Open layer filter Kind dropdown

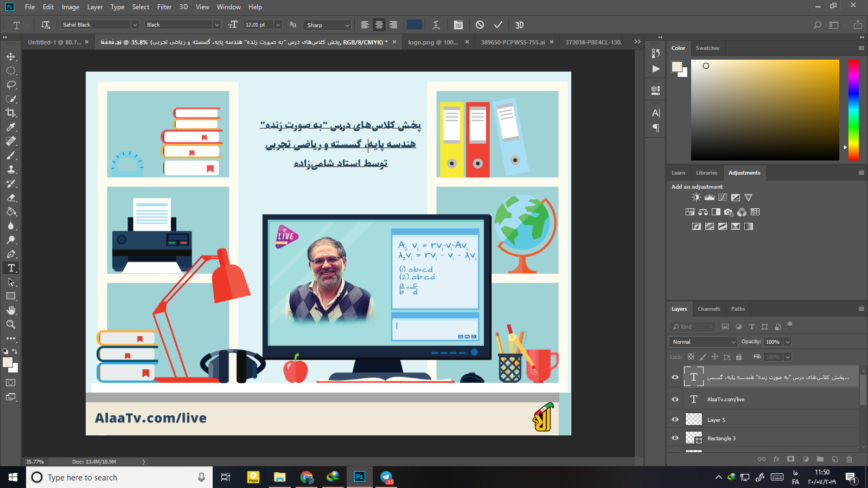click(x=693, y=327)
